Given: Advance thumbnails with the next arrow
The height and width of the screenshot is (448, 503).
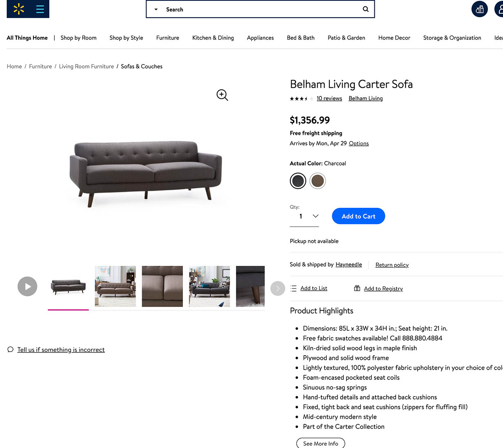Looking at the screenshot, I should click(x=278, y=288).
